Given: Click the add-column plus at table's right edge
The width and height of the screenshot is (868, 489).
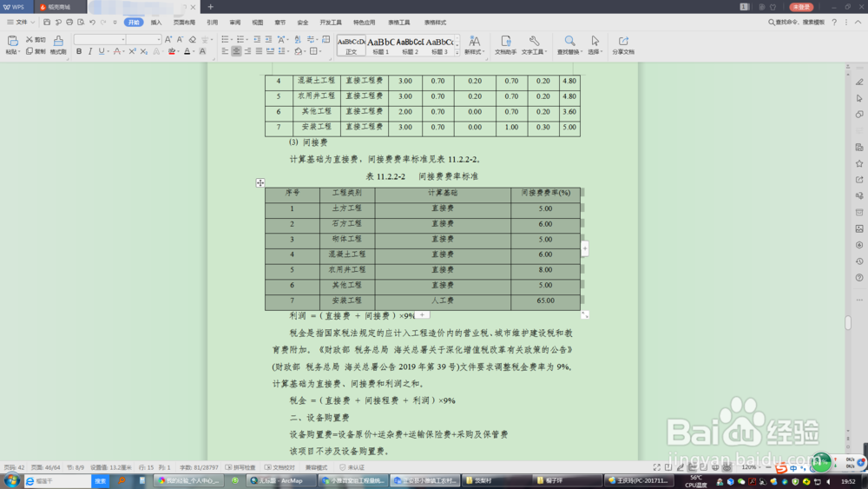Looking at the screenshot, I should (x=584, y=248).
